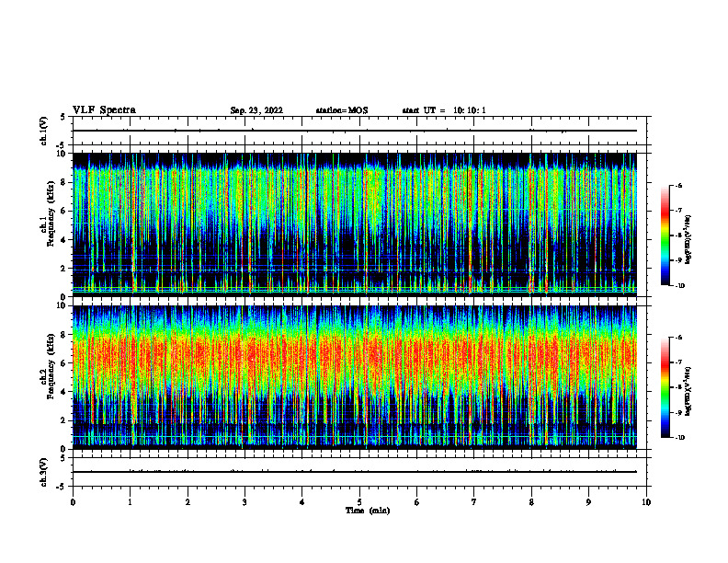The image size is (728, 563).
Task: Click the "ch.3(V)" axis label of bottom waveform
Action: pos(43,472)
